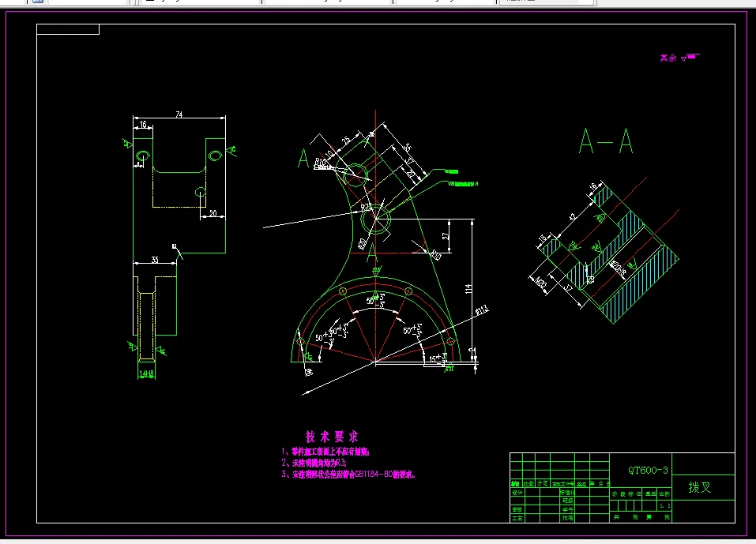Click the 14H8 slot dimension

coord(146,374)
